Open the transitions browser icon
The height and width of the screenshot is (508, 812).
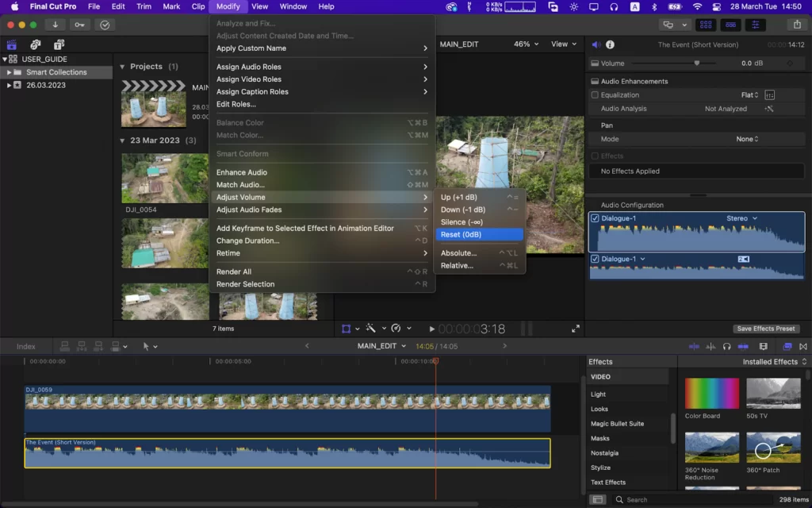coord(803,346)
